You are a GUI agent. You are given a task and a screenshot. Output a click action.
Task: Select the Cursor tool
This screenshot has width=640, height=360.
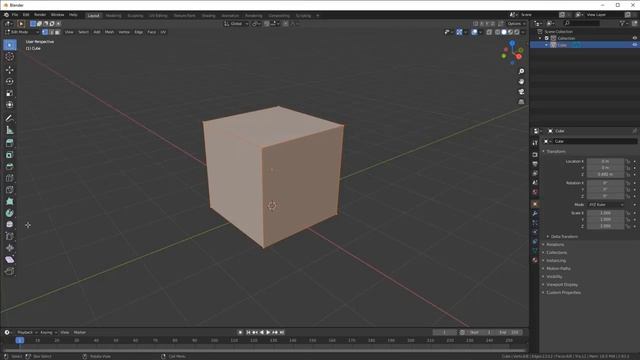click(x=10, y=56)
